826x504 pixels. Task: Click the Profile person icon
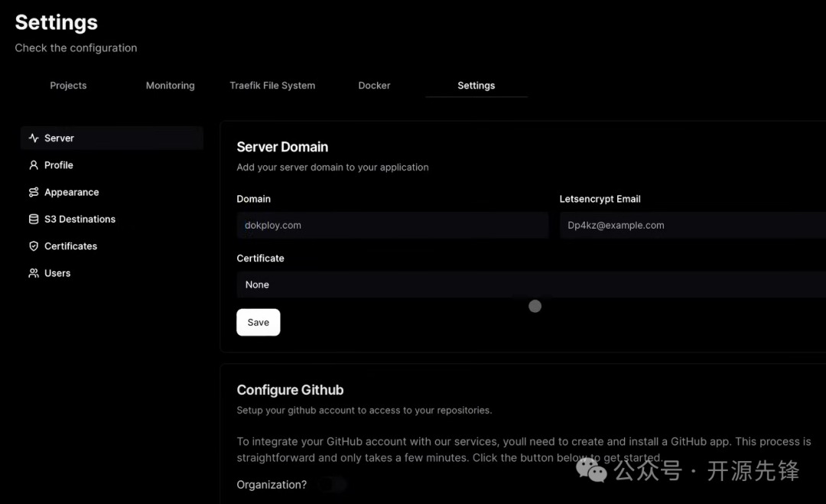[34, 165]
